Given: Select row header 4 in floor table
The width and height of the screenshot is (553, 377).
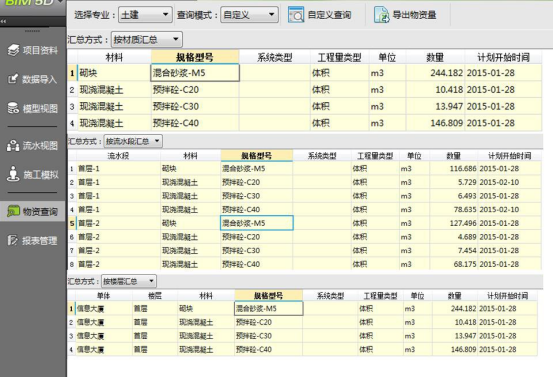Looking at the screenshot, I should point(71,349).
